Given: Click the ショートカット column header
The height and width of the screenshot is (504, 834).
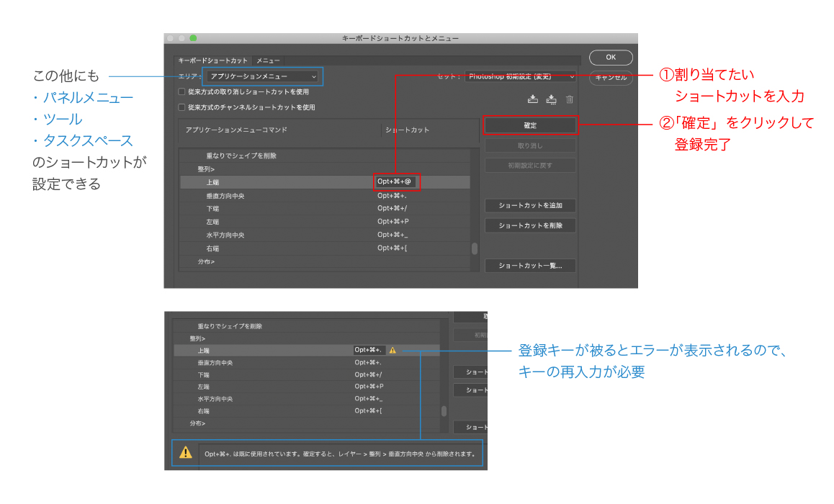Looking at the screenshot, I should [x=408, y=130].
